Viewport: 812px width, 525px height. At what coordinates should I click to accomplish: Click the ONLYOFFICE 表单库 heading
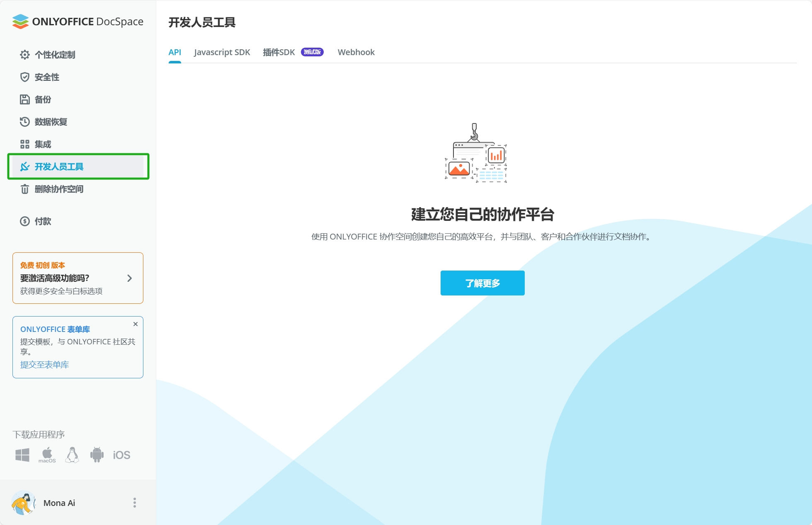[55, 329]
